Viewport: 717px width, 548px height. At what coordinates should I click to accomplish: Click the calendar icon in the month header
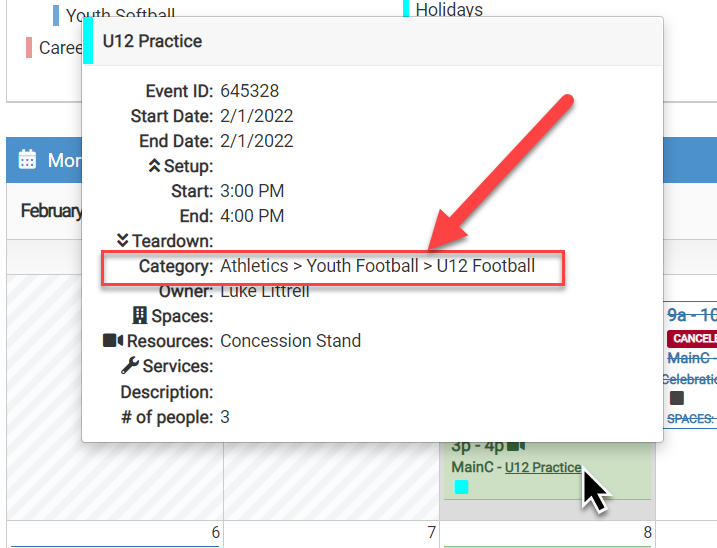click(x=28, y=160)
